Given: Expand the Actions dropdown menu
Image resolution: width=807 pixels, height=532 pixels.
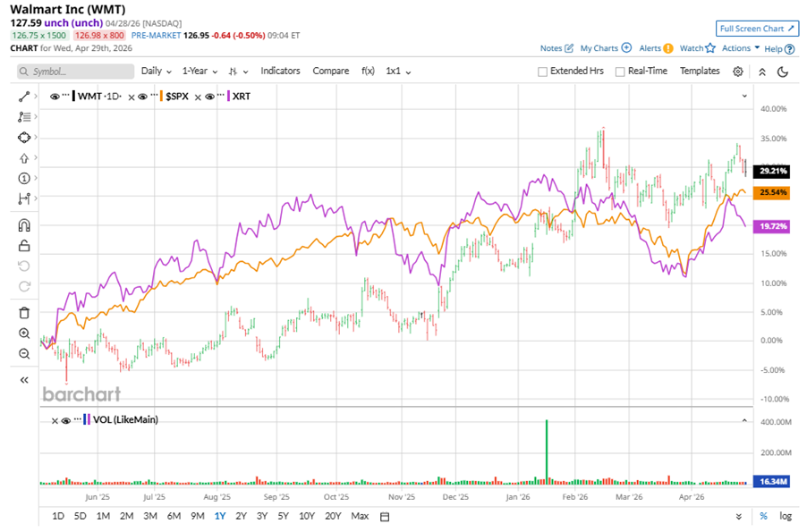Looking at the screenshot, I should pyautogui.click(x=741, y=48).
